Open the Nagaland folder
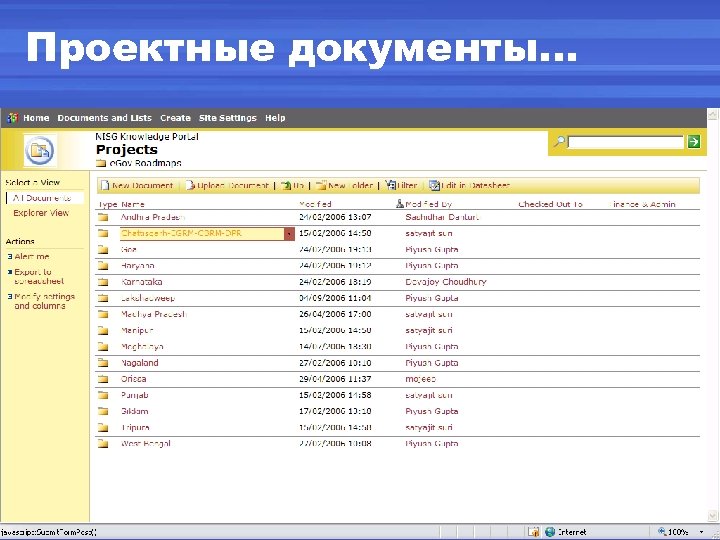This screenshot has width=720, height=540. (x=140, y=363)
